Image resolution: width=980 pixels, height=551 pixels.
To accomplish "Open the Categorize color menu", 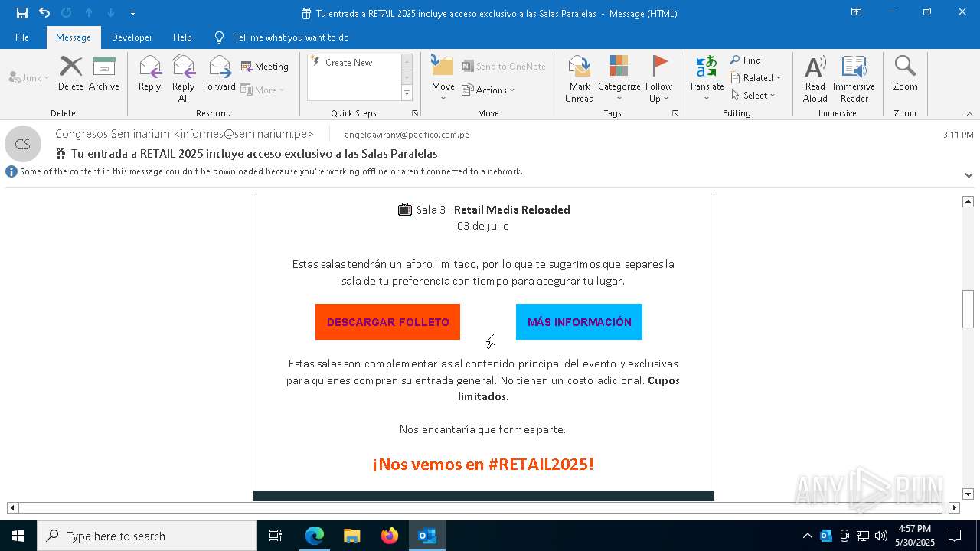I will click(x=619, y=78).
